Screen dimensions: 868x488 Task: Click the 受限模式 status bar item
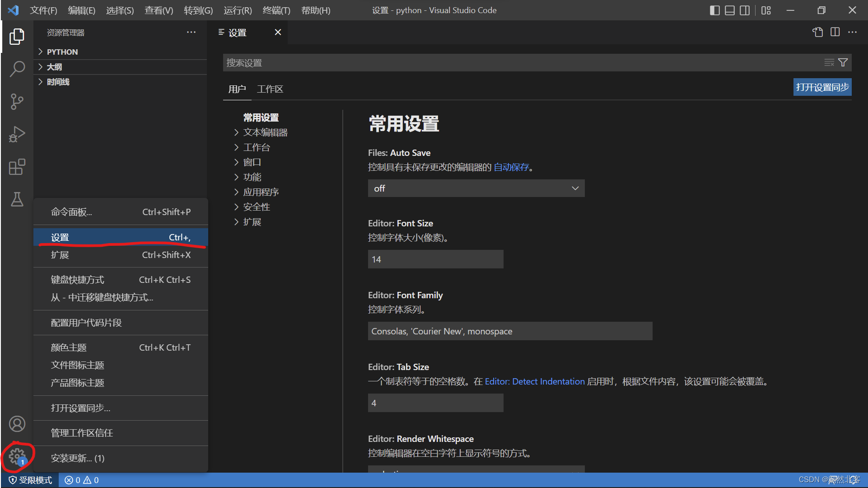point(31,480)
